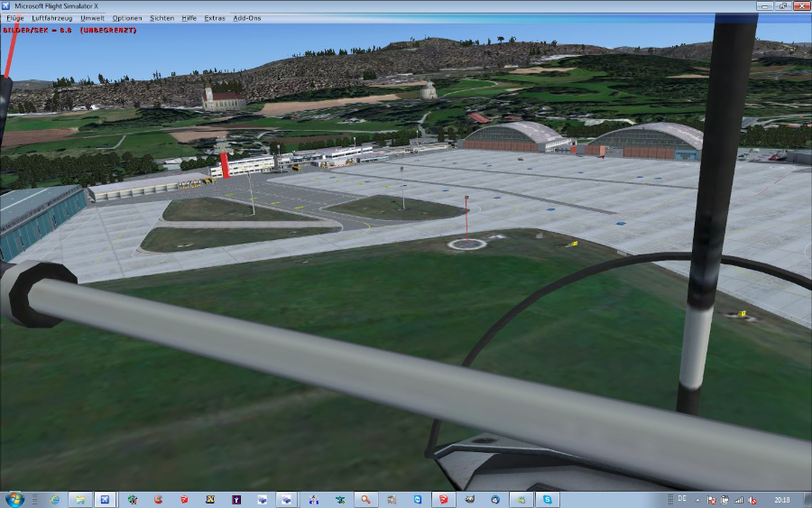
Task: Open the Sichten menu
Action: pos(161,18)
